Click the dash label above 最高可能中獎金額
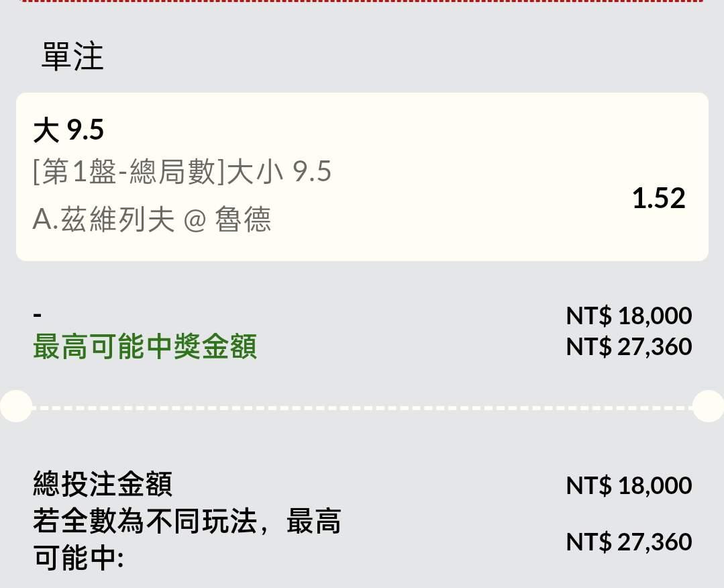The height and width of the screenshot is (588, 724). coord(38,315)
